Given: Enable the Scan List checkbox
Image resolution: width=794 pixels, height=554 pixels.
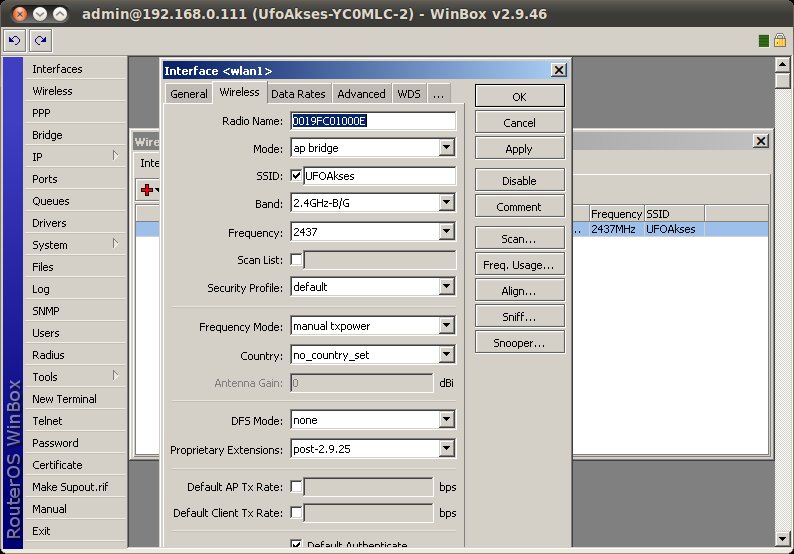Looking at the screenshot, I should pos(296,260).
